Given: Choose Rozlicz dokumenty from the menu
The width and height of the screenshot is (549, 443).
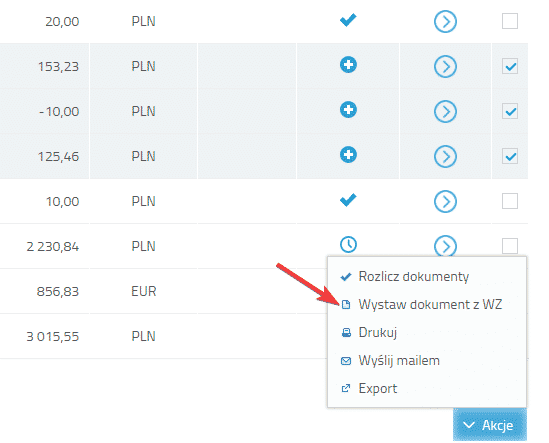Looking at the screenshot, I should click(x=405, y=277).
